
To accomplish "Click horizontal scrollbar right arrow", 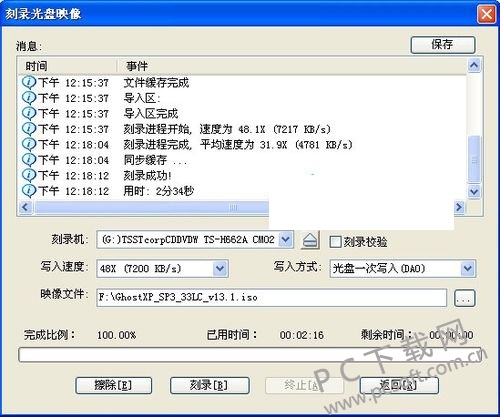I will (x=459, y=207).
